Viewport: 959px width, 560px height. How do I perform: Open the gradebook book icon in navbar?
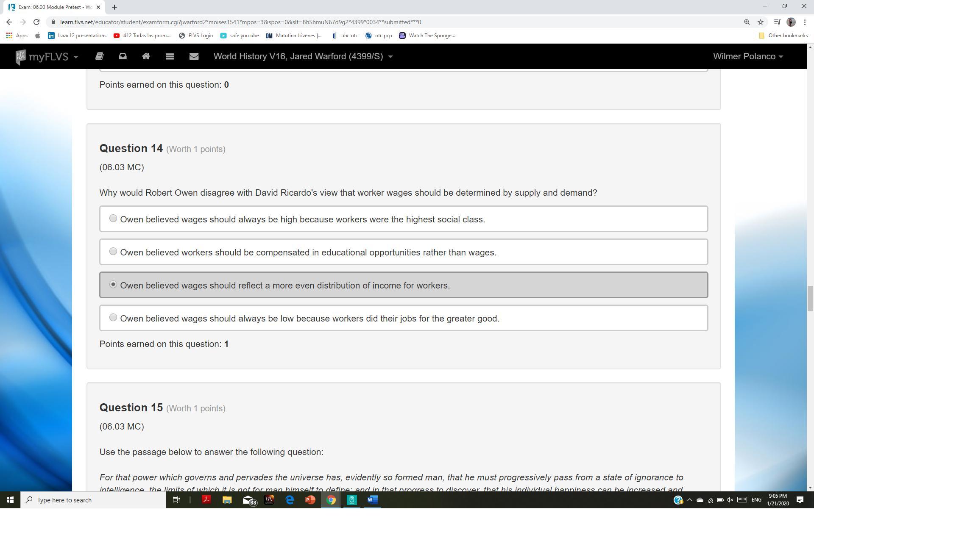click(x=99, y=56)
